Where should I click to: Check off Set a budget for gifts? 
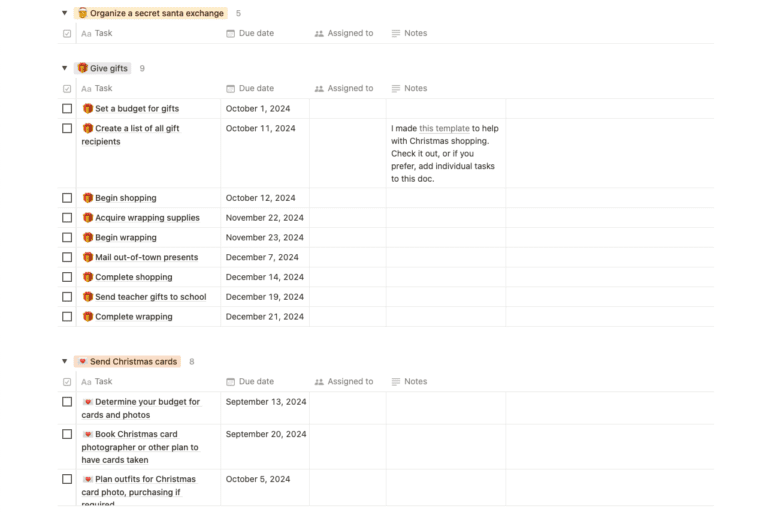[x=67, y=109]
